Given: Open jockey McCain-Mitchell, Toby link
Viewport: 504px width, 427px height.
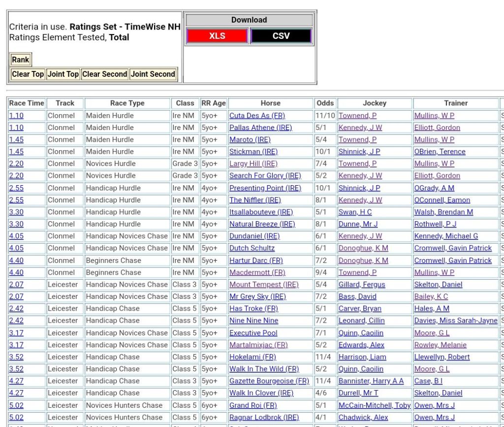Looking at the screenshot, I should 374,405.
